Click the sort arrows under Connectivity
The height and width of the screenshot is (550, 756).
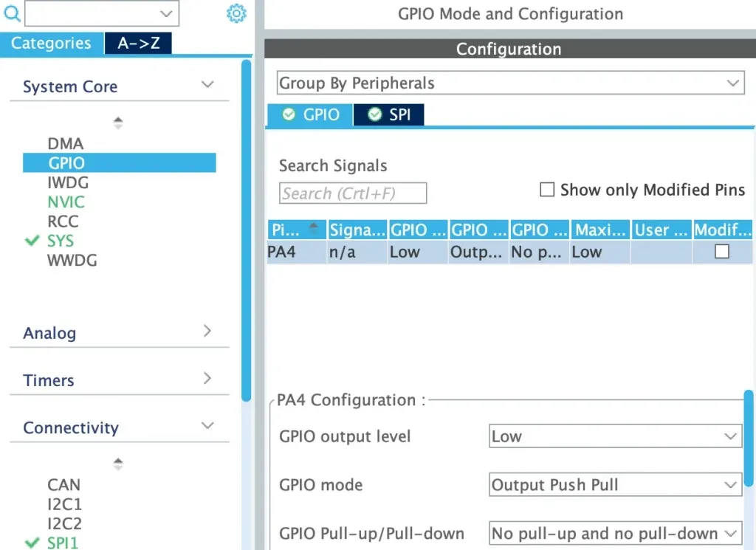pyautogui.click(x=118, y=464)
